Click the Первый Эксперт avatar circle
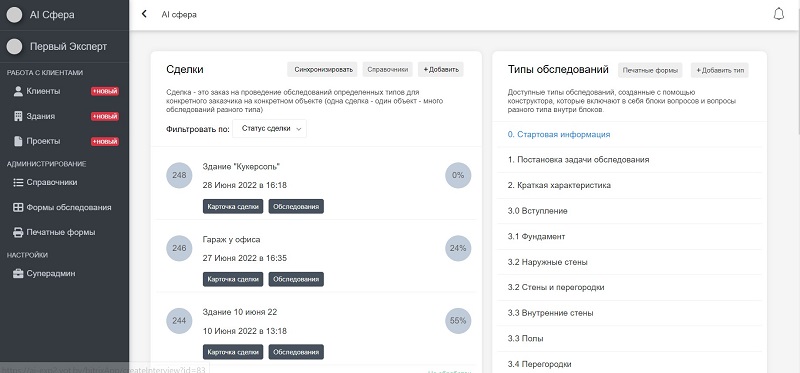This screenshot has width=800, height=373. coord(14,46)
